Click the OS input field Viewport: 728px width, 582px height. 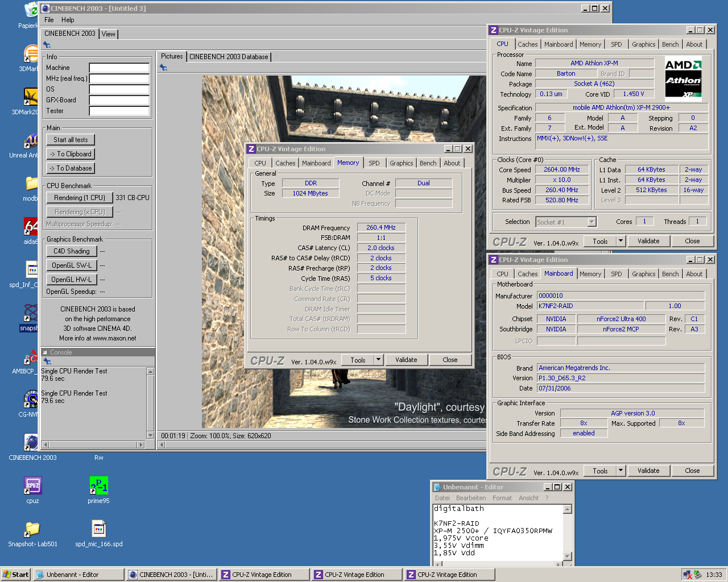point(119,89)
